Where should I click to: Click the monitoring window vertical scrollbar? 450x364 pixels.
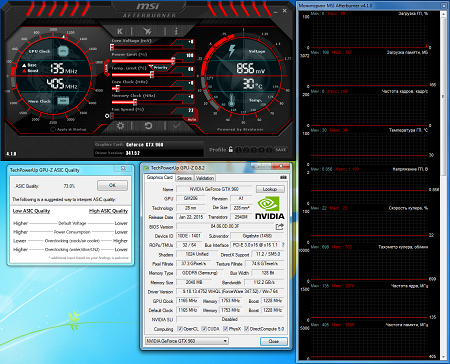(x=444, y=97)
